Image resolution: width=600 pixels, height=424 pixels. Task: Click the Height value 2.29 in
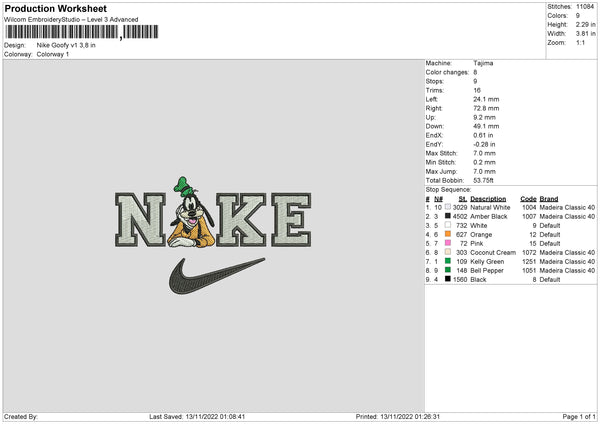pyautogui.click(x=585, y=24)
